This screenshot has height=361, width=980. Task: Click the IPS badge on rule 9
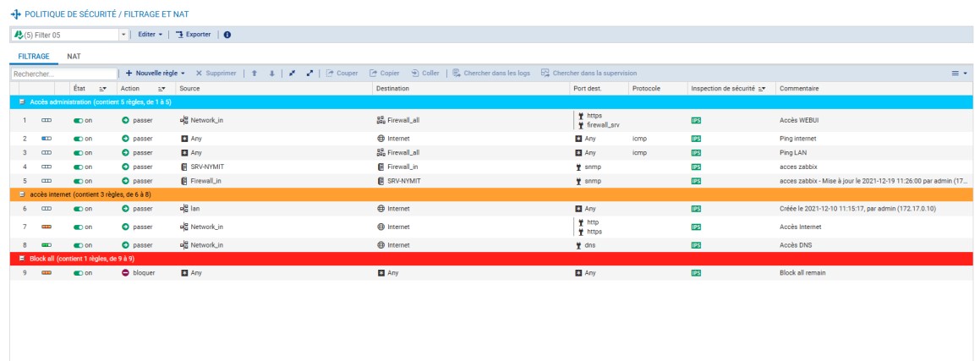click(696, 273)
